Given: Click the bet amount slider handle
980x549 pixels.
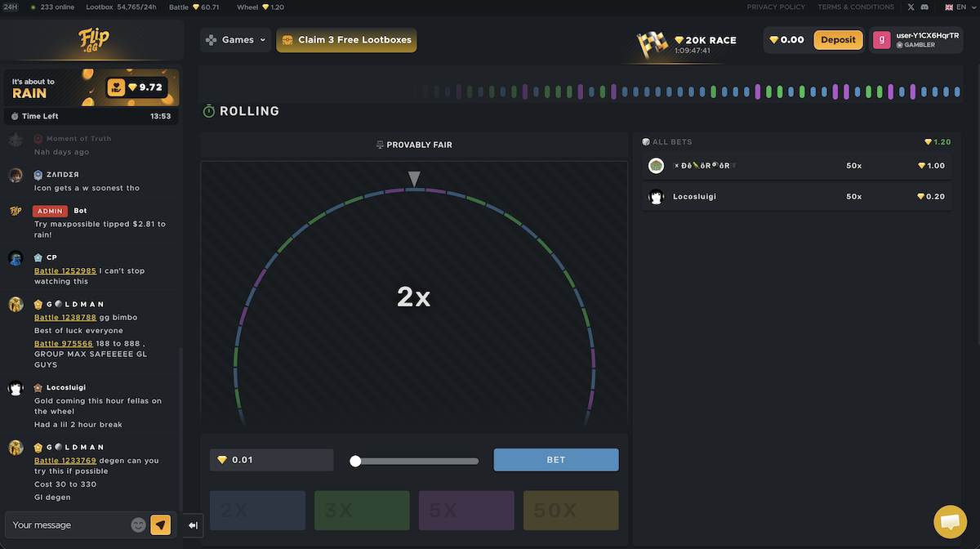Looking at the screenshot, I should click(x=355, y=461).
